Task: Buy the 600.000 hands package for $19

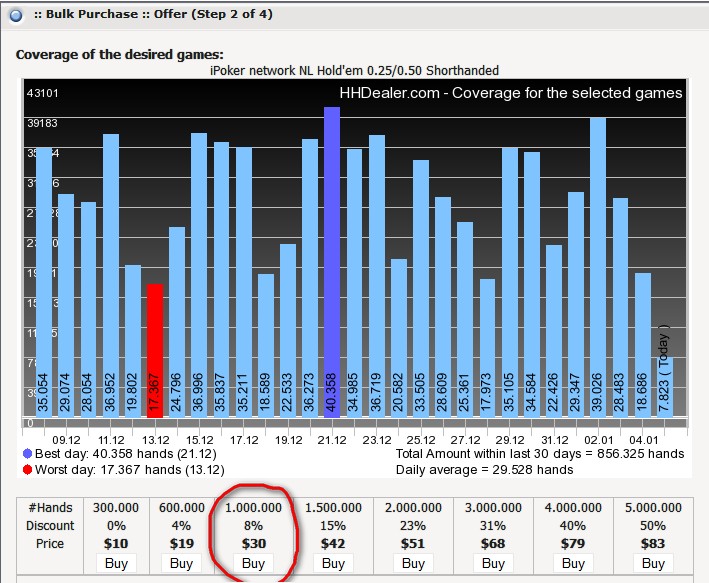Action: click(x=181, y=564)
